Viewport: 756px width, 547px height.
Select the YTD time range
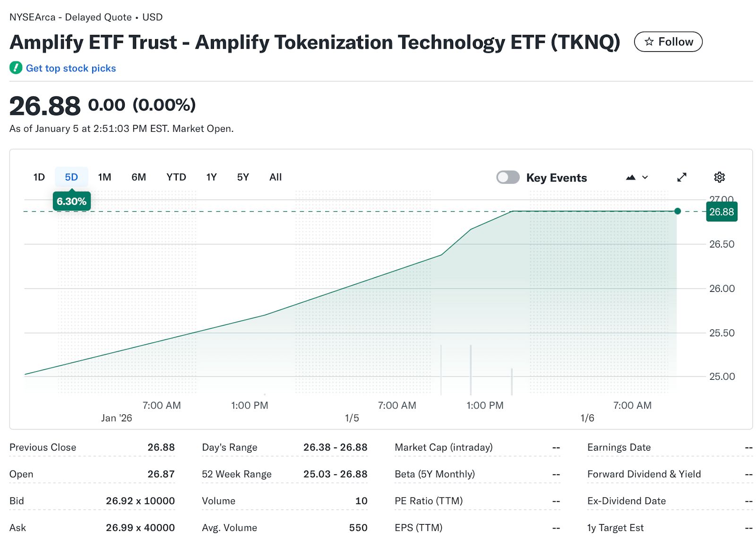click(175, 177)
